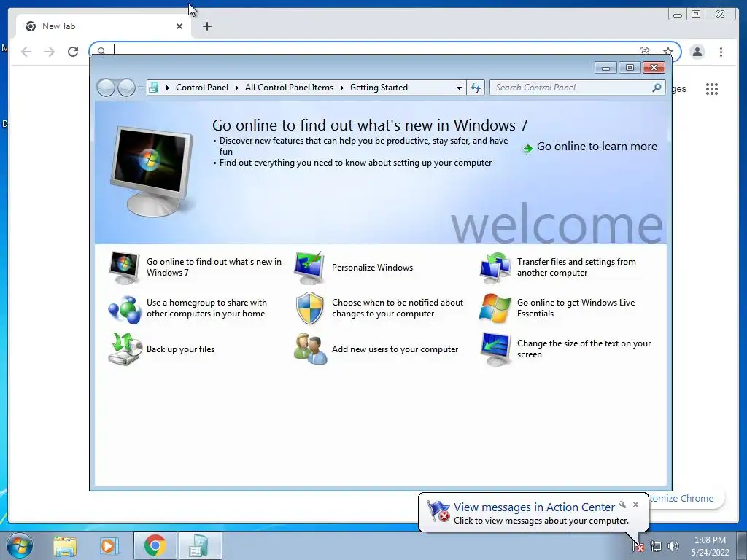Expand the arrow after Control Panel breadcrumb
Screen dimensions: 747x560
point(237,87)
